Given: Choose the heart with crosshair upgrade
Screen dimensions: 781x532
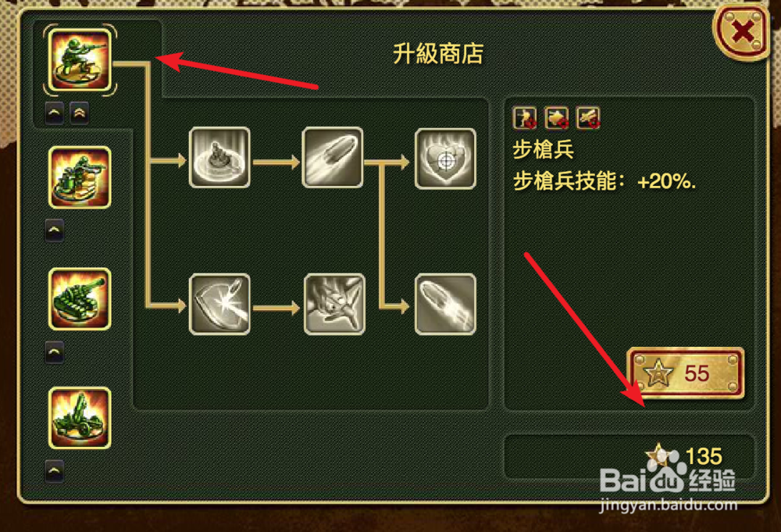Looking at the screenshot, I should (445, 159).
